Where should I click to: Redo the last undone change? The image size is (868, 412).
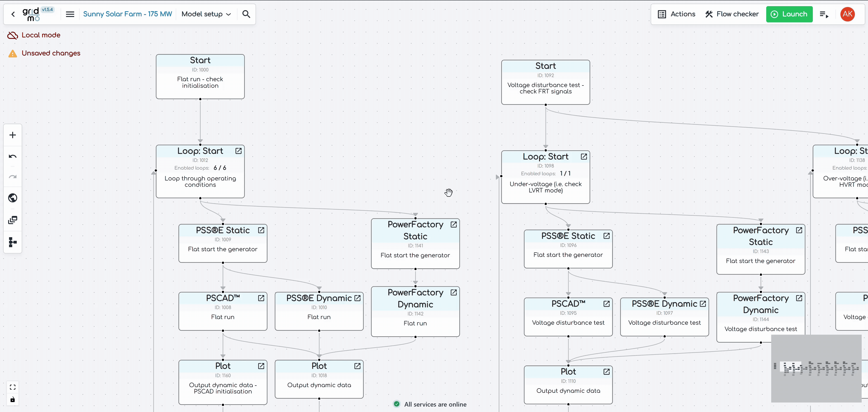(x=12, y=177)
